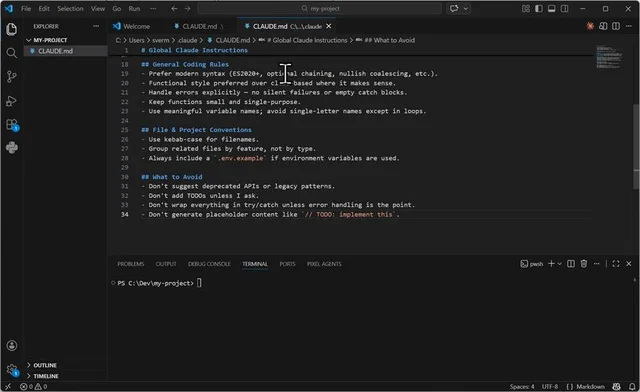Image resolution: width=640 pixels, height=392 pixels.
Task: Open editor More Actions ellipsis
Action: 629,26
